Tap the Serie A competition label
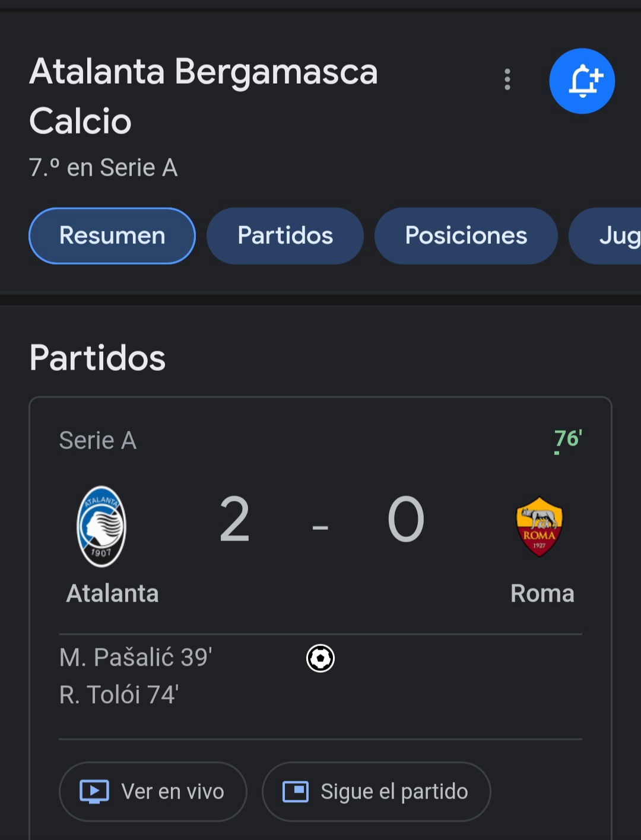Image resolution: width=641 pixels, height=840 pixels. click(98, 441)
